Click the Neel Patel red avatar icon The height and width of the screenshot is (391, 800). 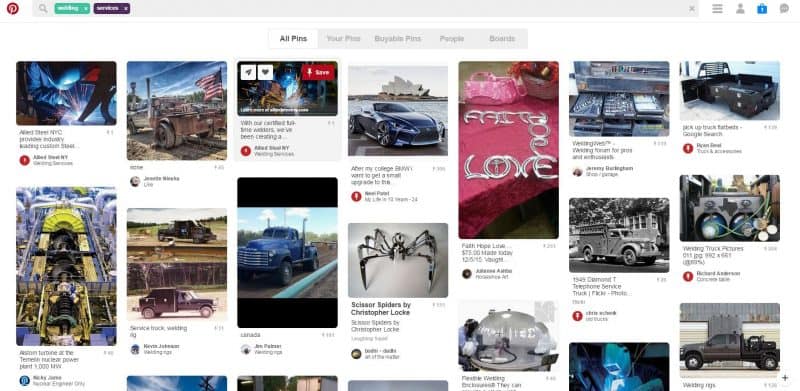[356, 197]
